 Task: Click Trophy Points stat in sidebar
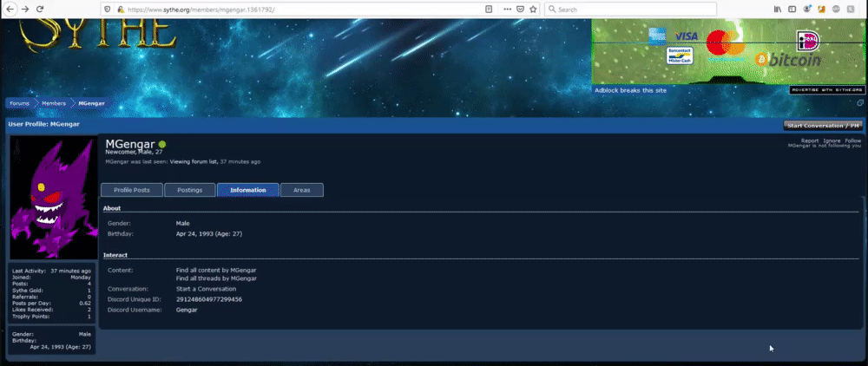click(x=51, y=317)
